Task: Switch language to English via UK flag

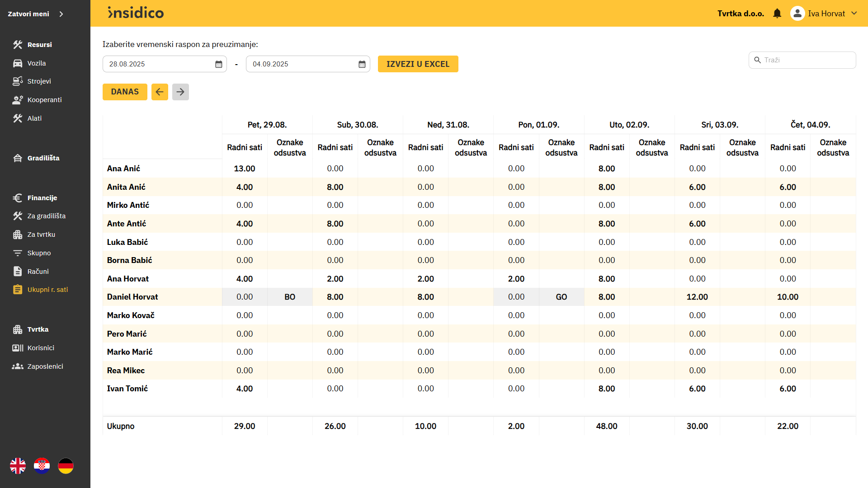Action: (18, 466)
